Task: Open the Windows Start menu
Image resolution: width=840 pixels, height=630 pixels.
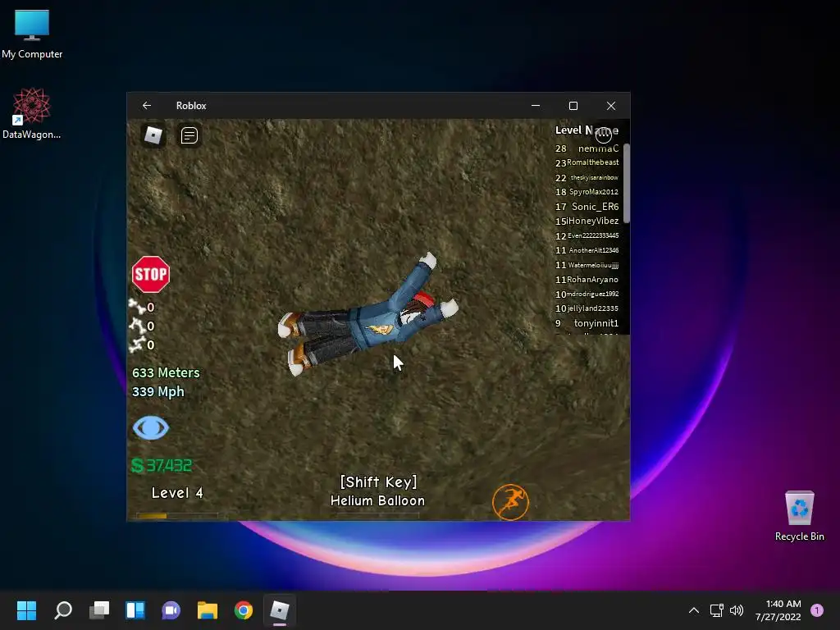Action: tap(26, 610)
